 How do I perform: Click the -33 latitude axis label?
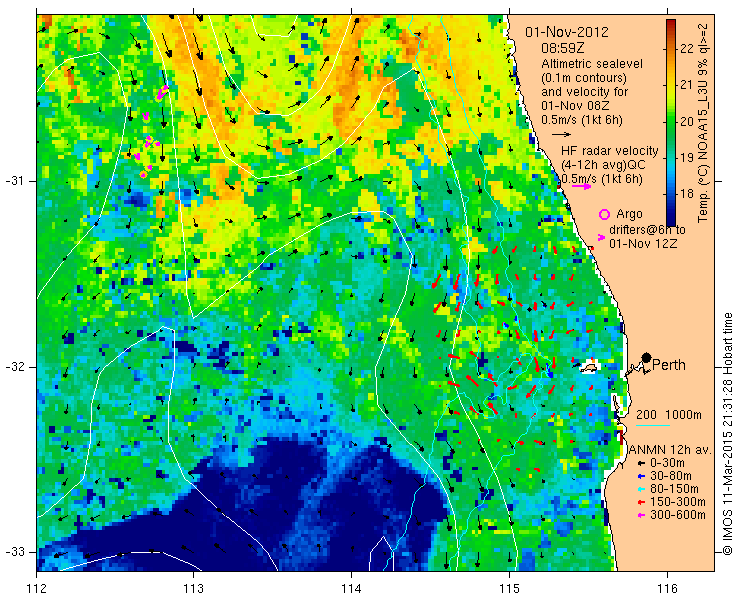pyautogui.click(x=14, y=551)
